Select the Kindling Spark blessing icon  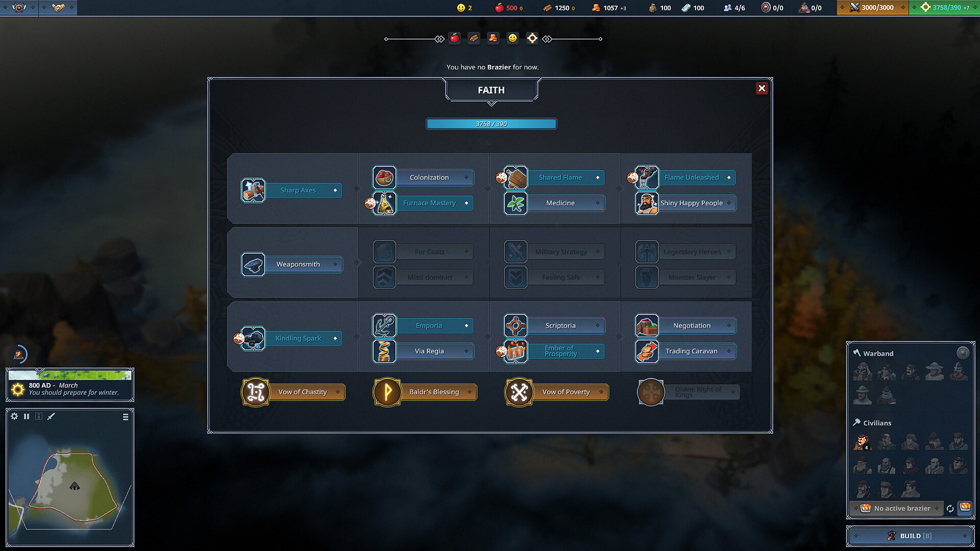click(x=253, y=338)
